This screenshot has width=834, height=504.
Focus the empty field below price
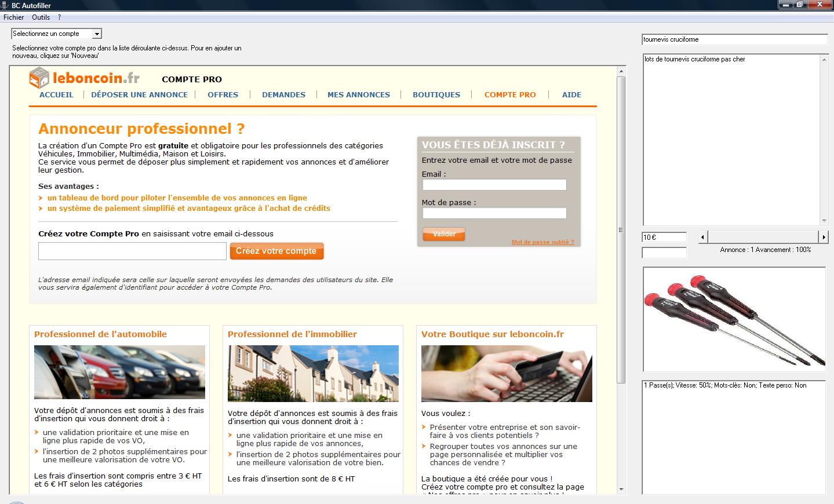[x=664, y=253]
